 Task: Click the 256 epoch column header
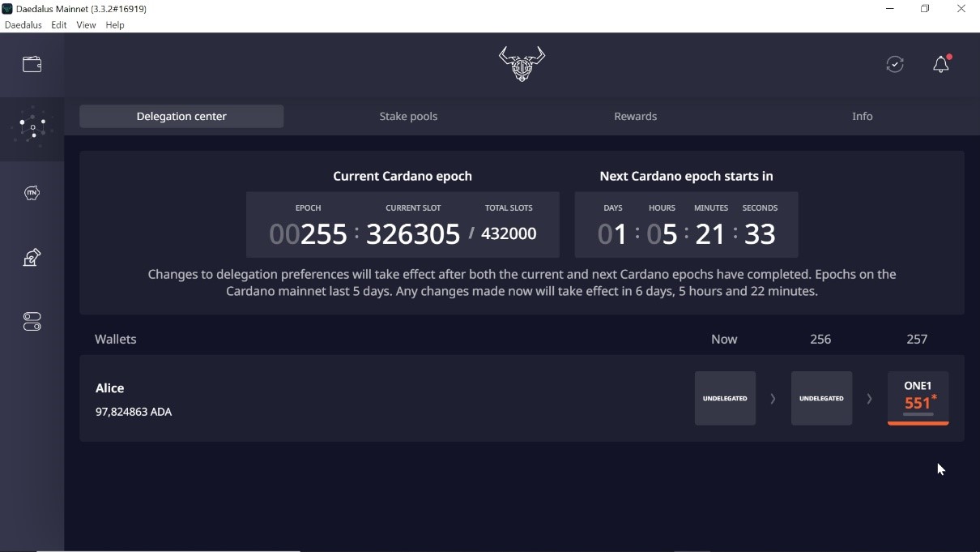(820, 339)
